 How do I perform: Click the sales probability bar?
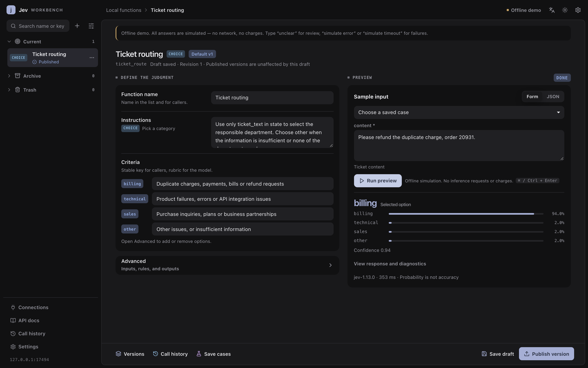466,232
